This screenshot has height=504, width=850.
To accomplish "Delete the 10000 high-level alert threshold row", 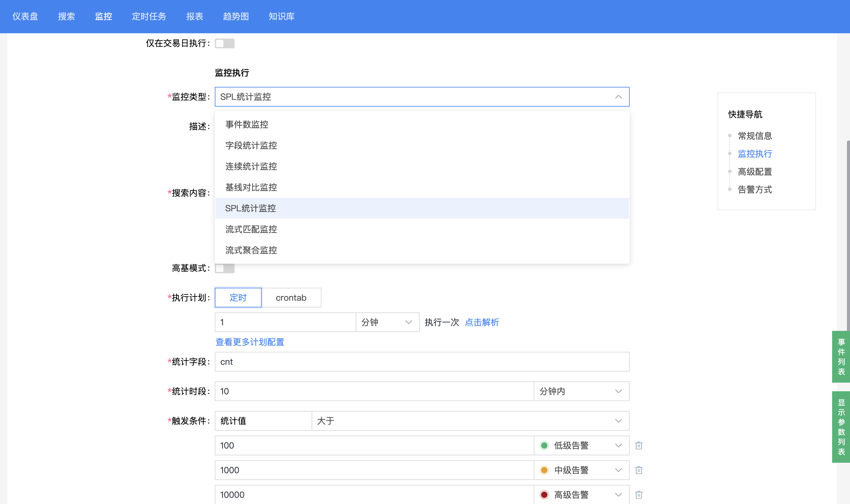I will [x=639, y=494].
